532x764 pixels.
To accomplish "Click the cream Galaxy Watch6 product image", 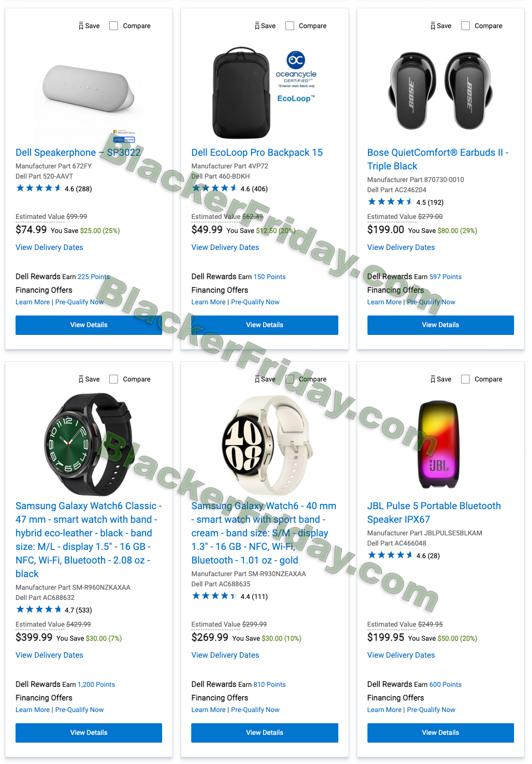I will 265,444.
